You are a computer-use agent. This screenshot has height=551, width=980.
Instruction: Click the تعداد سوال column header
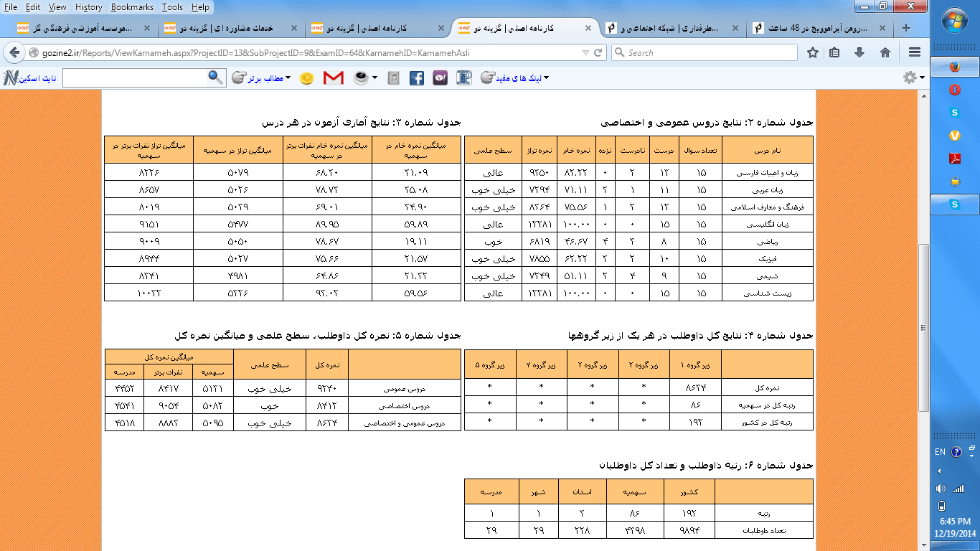[x=702, y=150]
